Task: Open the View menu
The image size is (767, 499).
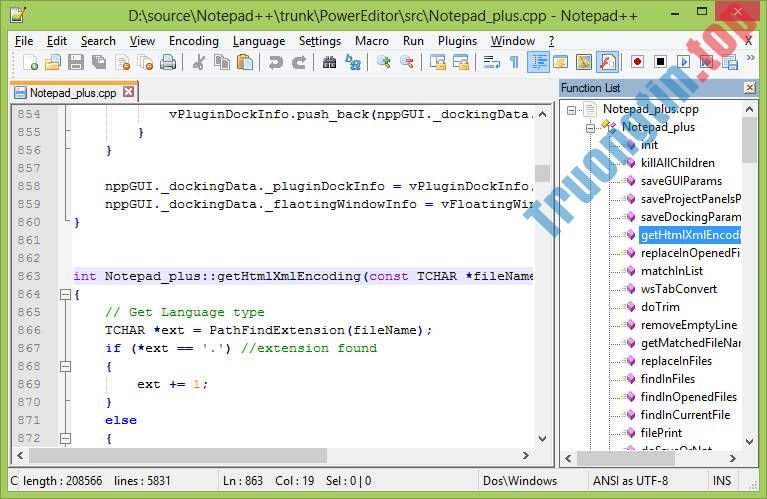Action: (x=142, y=41)
